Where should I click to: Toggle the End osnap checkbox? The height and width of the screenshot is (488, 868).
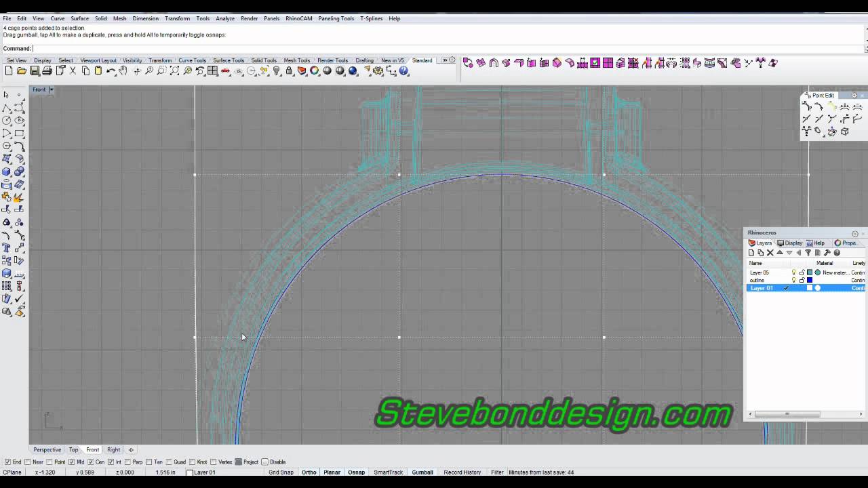pos(7,462)
